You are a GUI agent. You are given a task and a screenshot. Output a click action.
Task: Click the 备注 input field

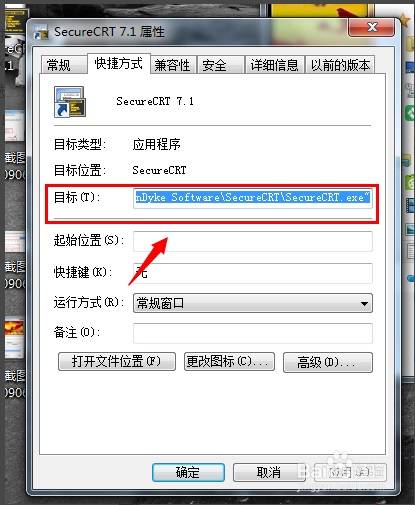[253, 333]
